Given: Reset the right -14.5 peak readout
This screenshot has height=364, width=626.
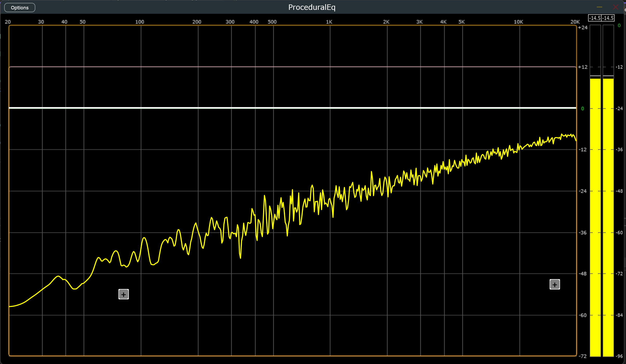Looking at the screenshot, I should (x=608, y=18).
